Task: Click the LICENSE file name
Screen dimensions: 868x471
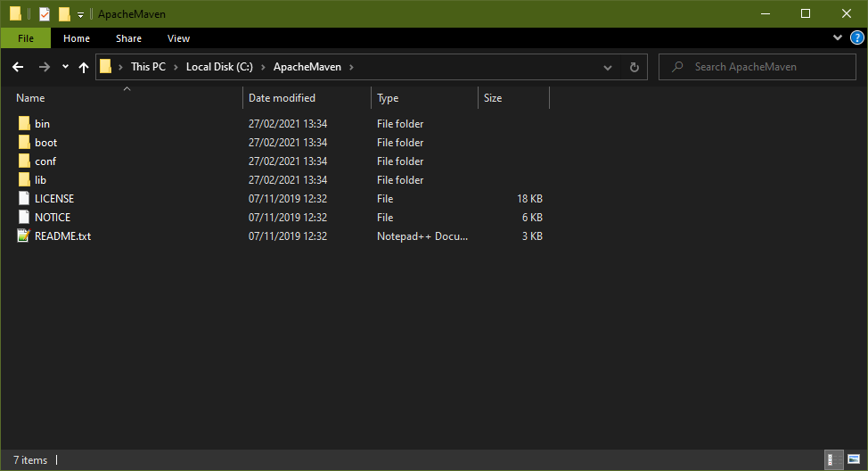Action: tap(54, 199)
